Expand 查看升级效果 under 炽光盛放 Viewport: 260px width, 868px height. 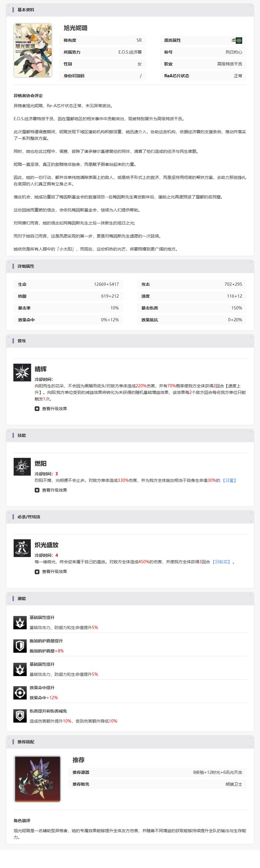click(x=51, y=572)
